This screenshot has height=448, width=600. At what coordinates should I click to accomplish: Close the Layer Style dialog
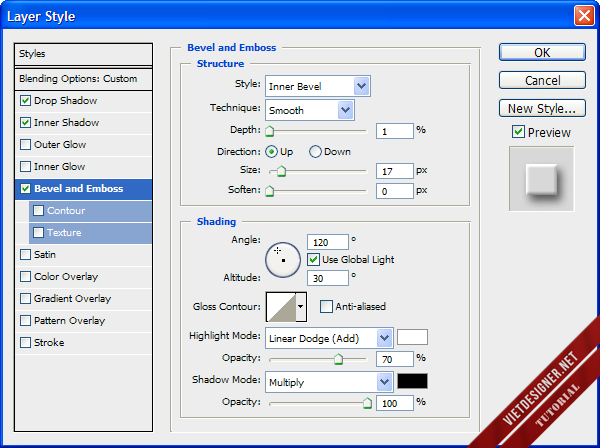pyautogui.click(x=584, y=16)
